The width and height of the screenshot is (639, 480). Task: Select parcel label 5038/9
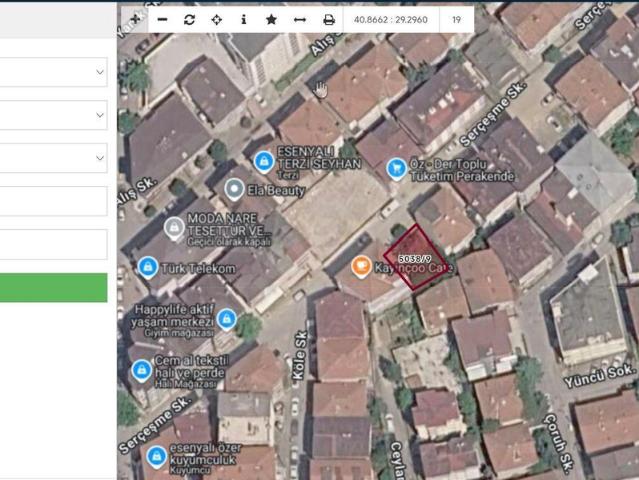tap(414, 259)
